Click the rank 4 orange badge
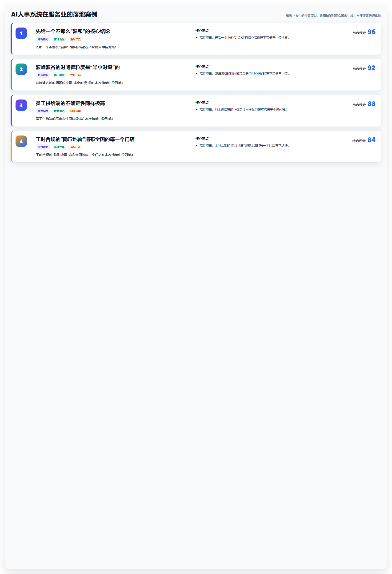This screenshot has width=392, height=574. [21, 141]
